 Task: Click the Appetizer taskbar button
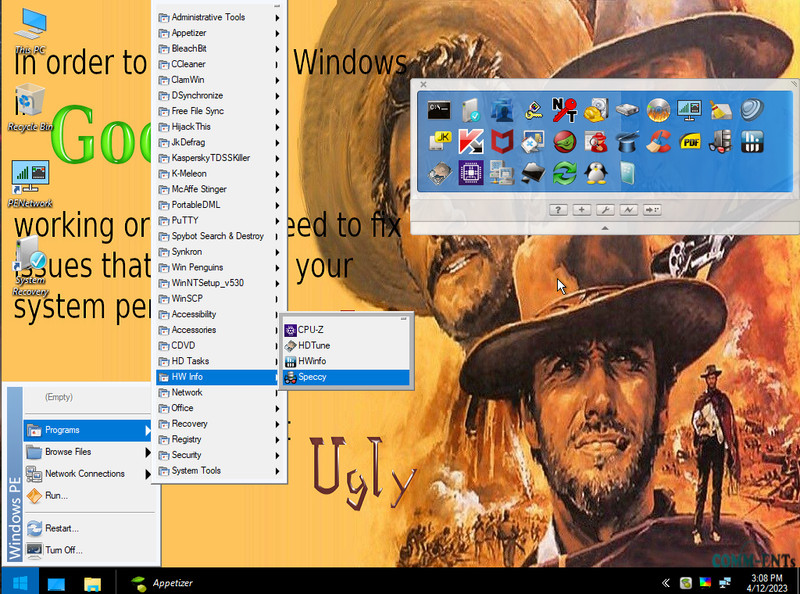162,583
